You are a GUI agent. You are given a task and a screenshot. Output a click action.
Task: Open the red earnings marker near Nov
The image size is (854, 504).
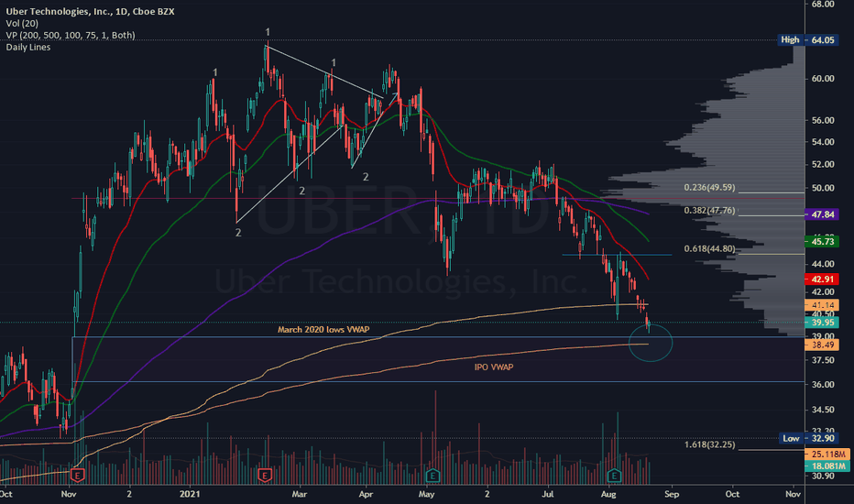tap(77, 475)
